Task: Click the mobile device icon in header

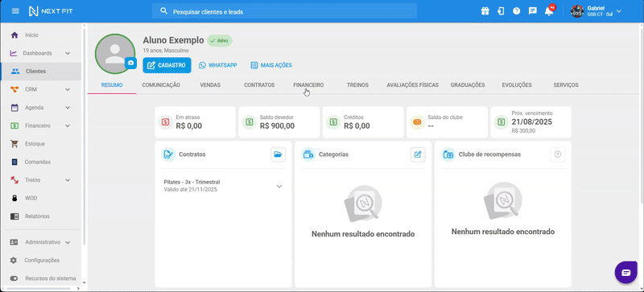Action: [x=501, y=11]
